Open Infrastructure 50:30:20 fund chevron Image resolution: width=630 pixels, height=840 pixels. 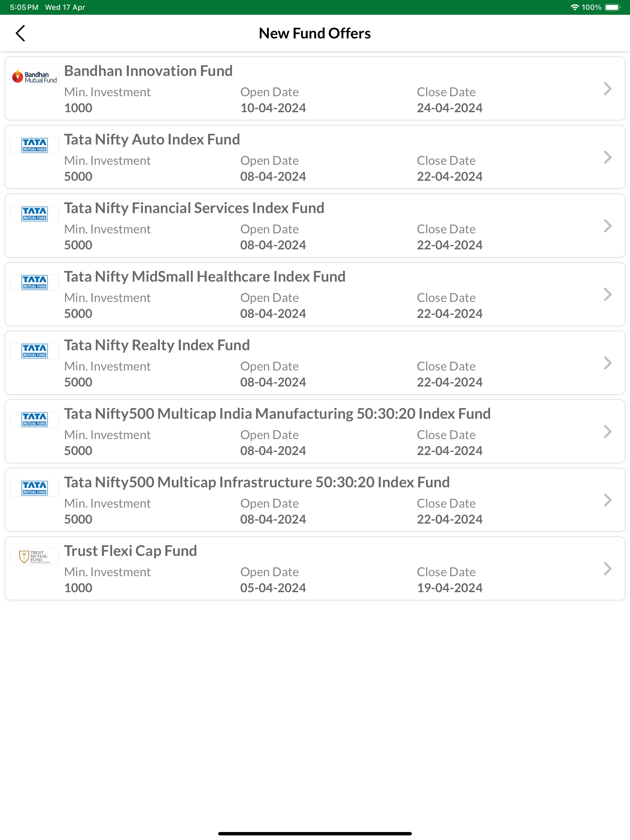[608, 500]
